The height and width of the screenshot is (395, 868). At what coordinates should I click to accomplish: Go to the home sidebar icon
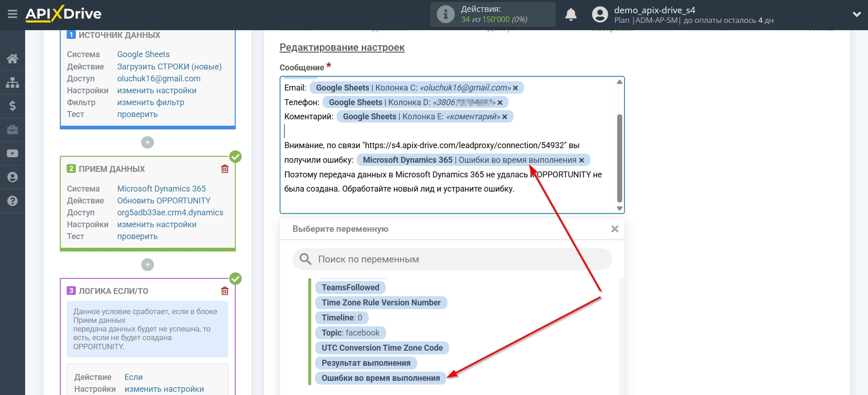pos(12,59)
